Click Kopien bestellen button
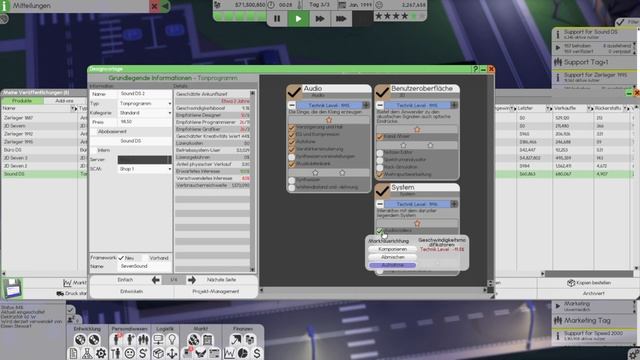Image resolution: width=640 pixels, height=360 pixels. (589, 283)
